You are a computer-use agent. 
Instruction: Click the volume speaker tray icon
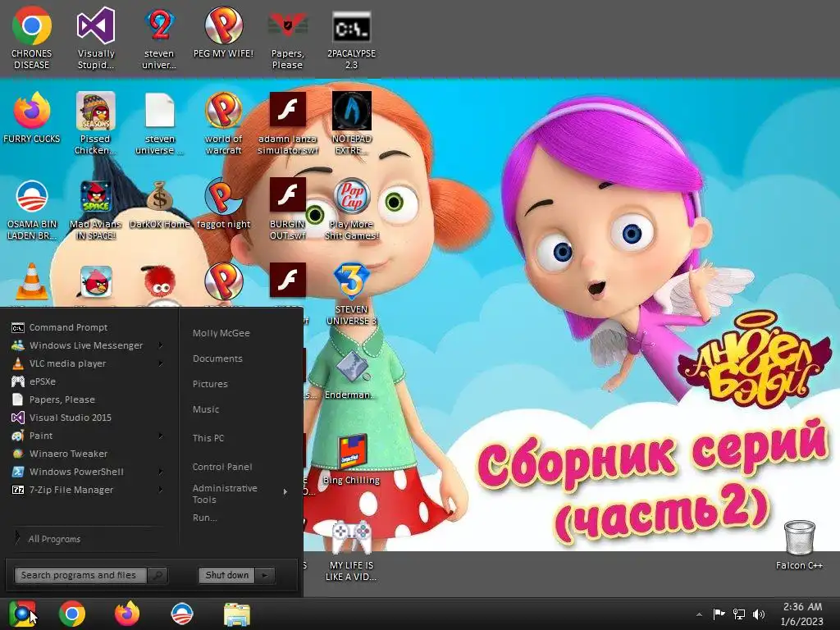[759, 614]
